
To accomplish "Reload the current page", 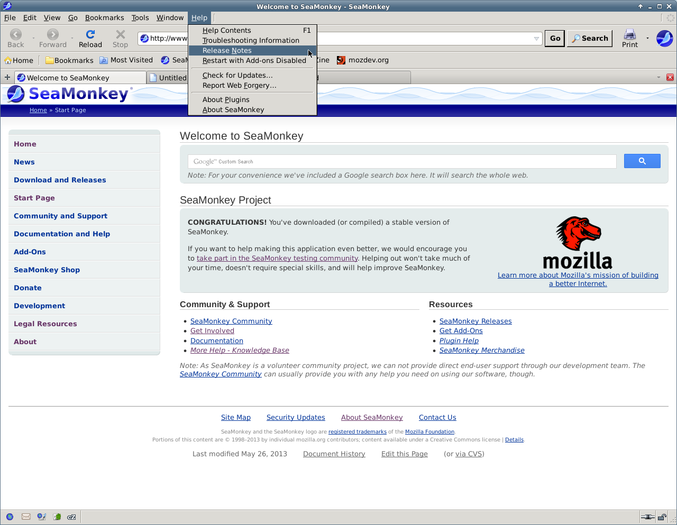I will (90, 38).
